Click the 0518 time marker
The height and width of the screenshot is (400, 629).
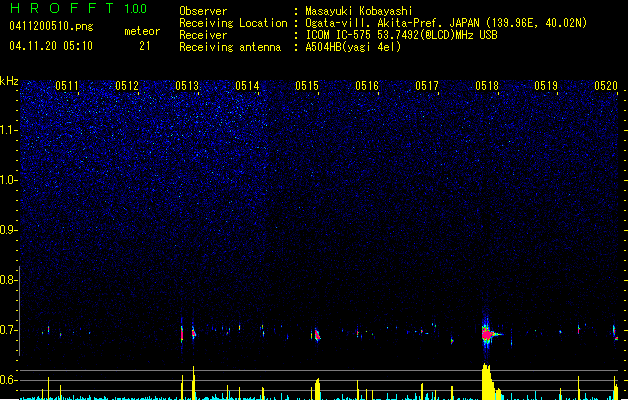tap(487, 86)
